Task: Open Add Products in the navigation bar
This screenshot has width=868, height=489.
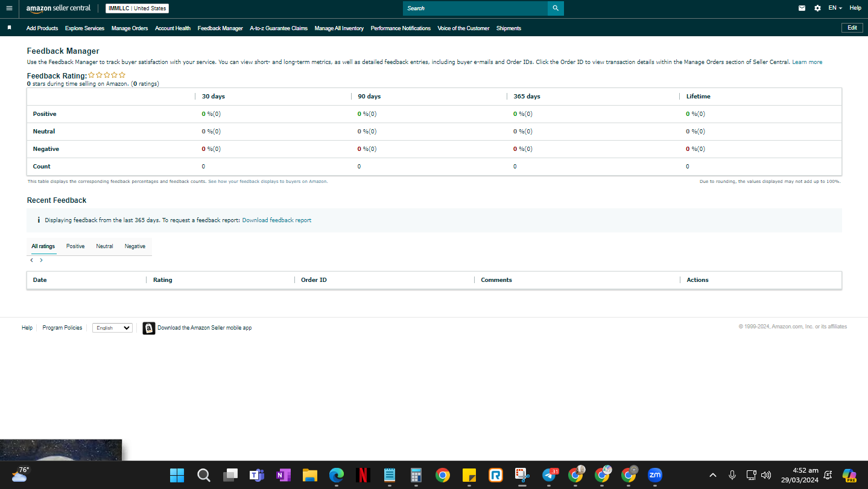Action: [42, 28]
